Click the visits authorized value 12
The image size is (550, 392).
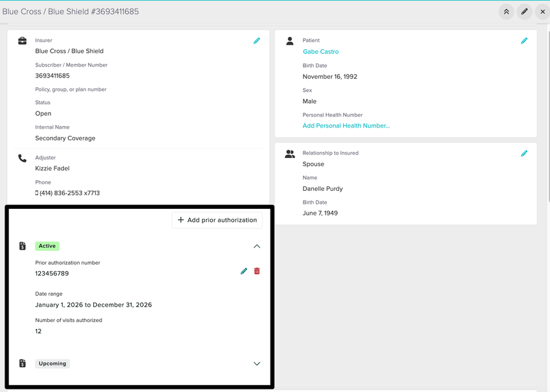(x=38, y=331)
